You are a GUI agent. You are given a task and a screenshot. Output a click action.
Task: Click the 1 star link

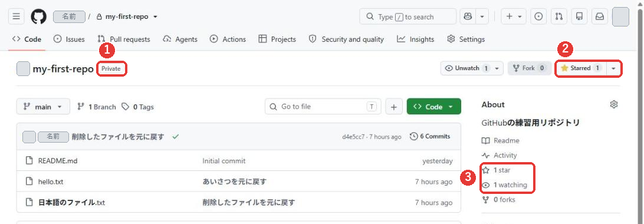(x=496, y=170)
